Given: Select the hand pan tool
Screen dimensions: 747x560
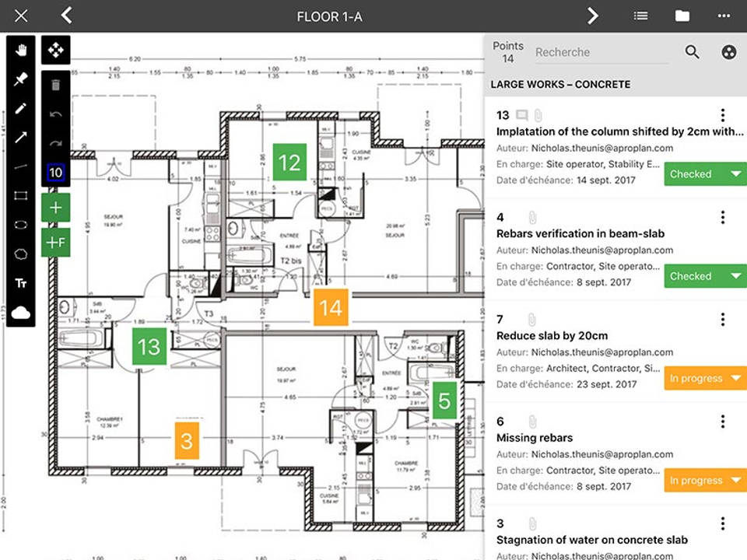Looking at the screenshot, I should click(x=21, y=51).
